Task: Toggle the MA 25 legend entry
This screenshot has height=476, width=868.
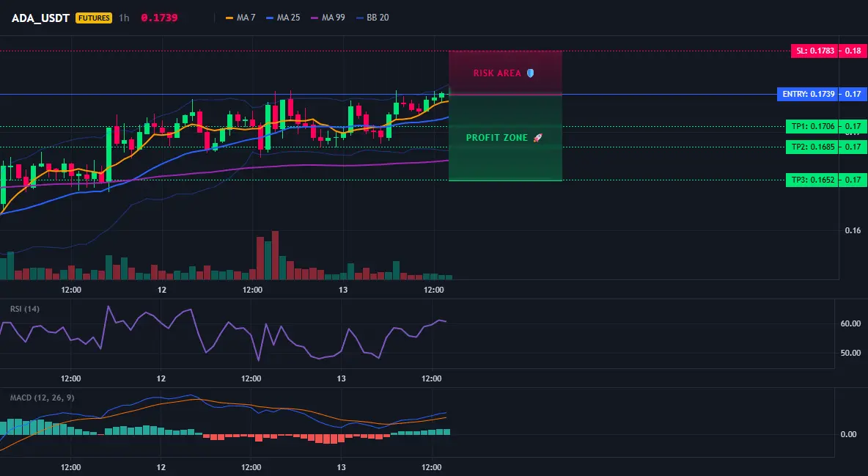Action: tap(284, 18)
